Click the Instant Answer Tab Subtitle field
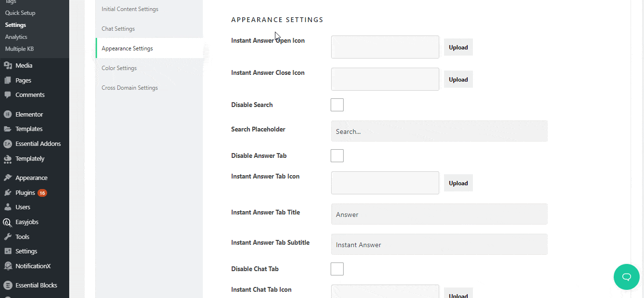 [439, 244]
